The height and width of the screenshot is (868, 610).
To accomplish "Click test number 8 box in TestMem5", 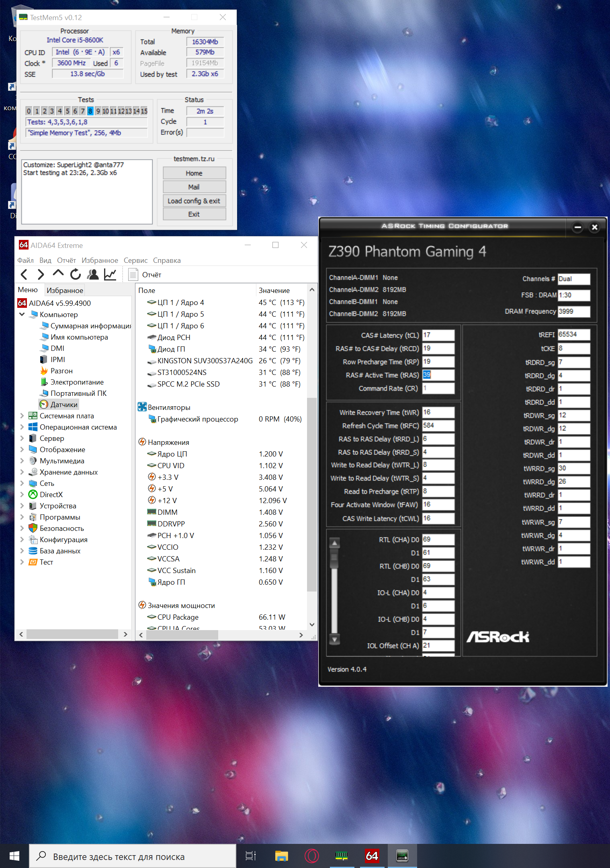I will click(90, 111).
